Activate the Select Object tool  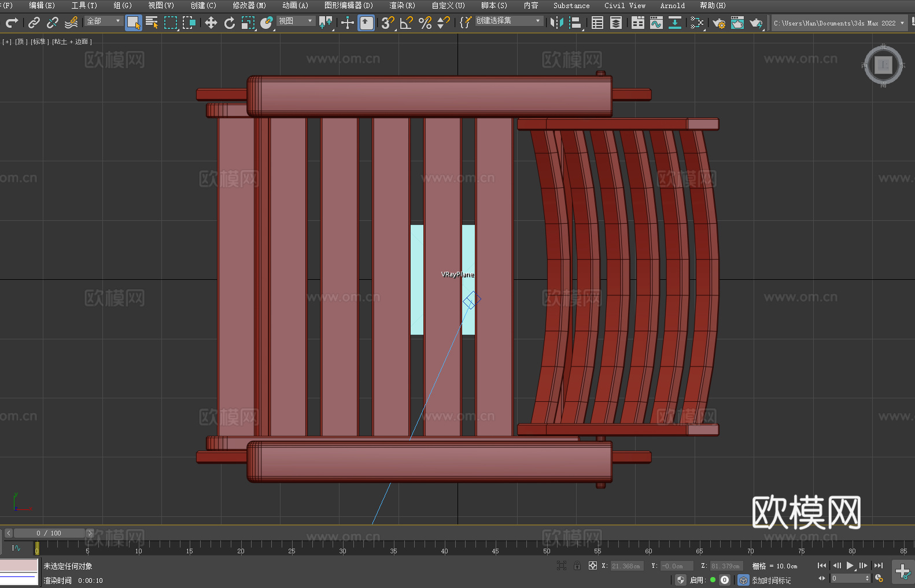(x=134, y=23)
